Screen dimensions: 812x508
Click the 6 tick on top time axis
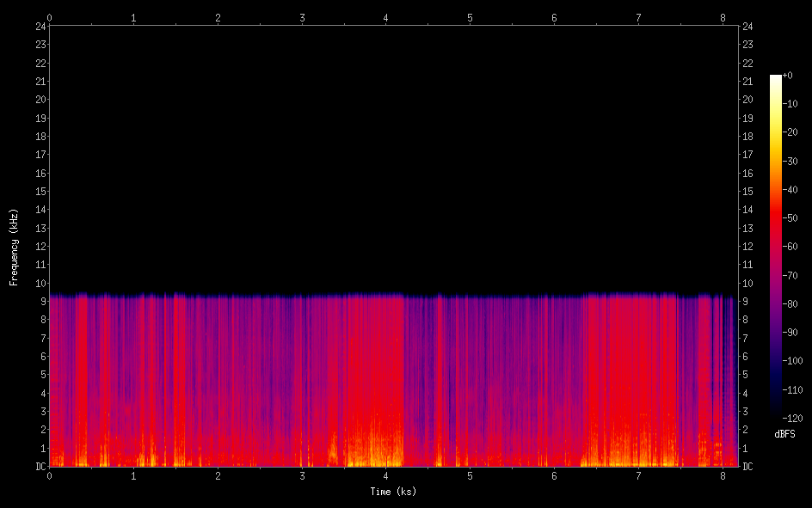point(554,16)
